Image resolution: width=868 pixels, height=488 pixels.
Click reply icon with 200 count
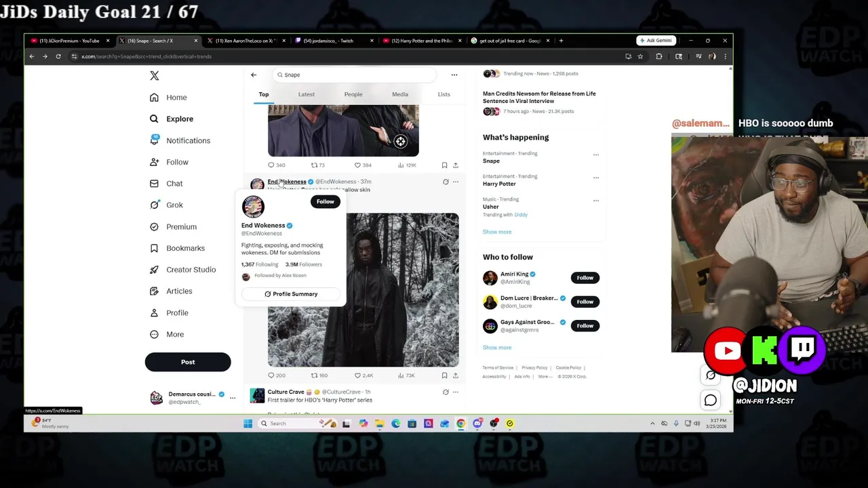[271, 375]
